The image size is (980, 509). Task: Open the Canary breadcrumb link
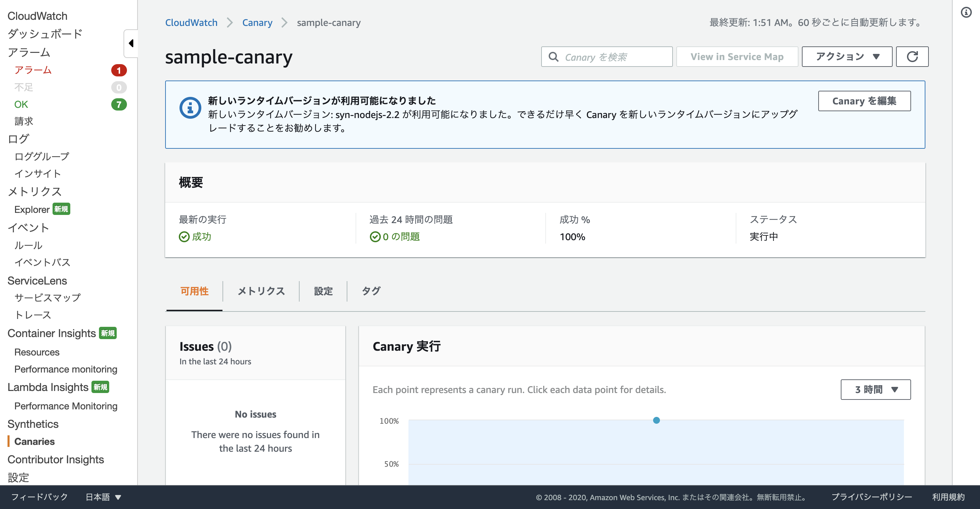[257, 23]
